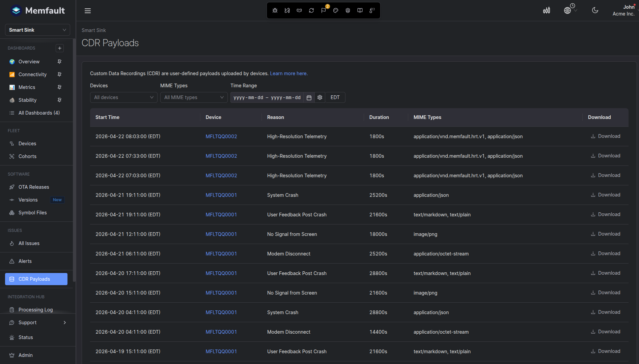Screen dimensions: 639x364
Task: Open the color palette theme icon
Action: coord(336,10)
